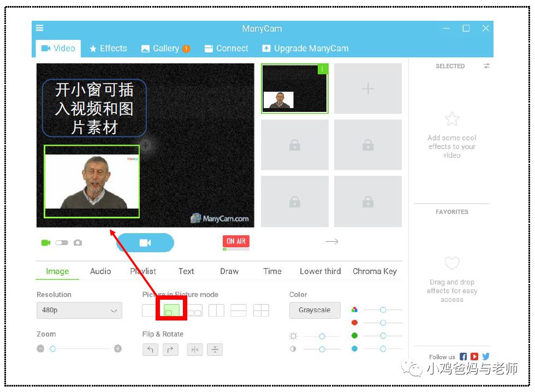Enable the Grayscale color filter
535x392 pixels.
point(314,310)
